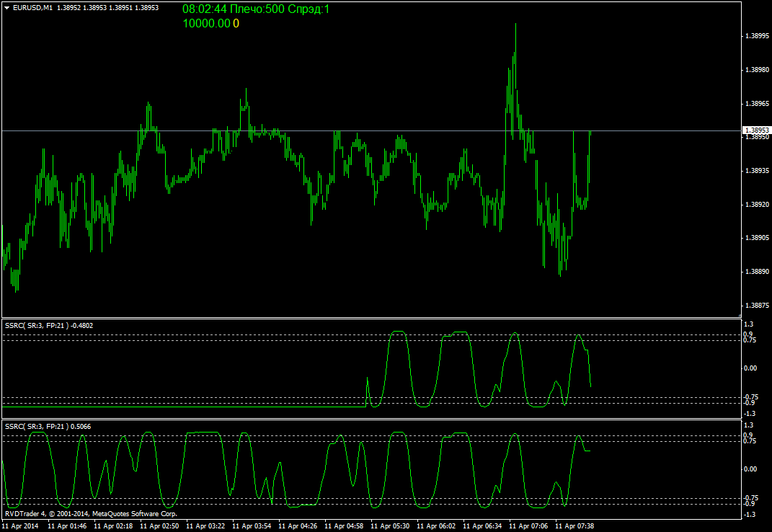
Task: Click the green 08:02:44 time label
Action: click(x=205, y=9)
